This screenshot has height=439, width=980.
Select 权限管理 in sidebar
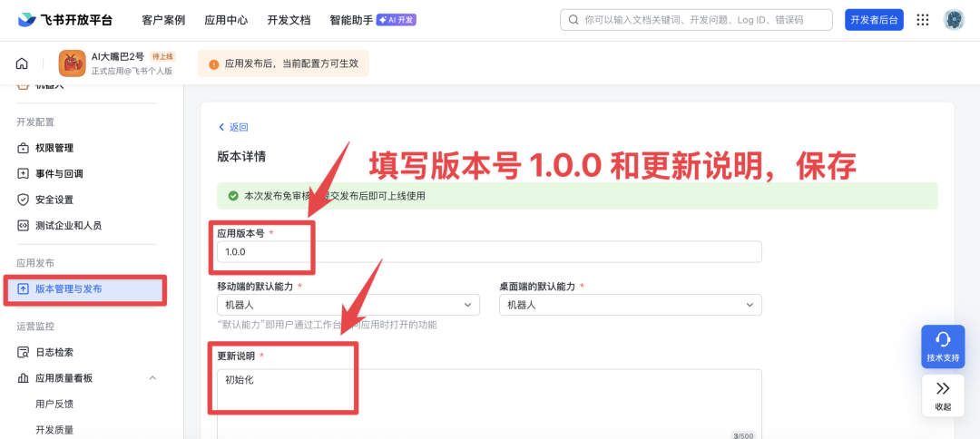click(54, 148)
